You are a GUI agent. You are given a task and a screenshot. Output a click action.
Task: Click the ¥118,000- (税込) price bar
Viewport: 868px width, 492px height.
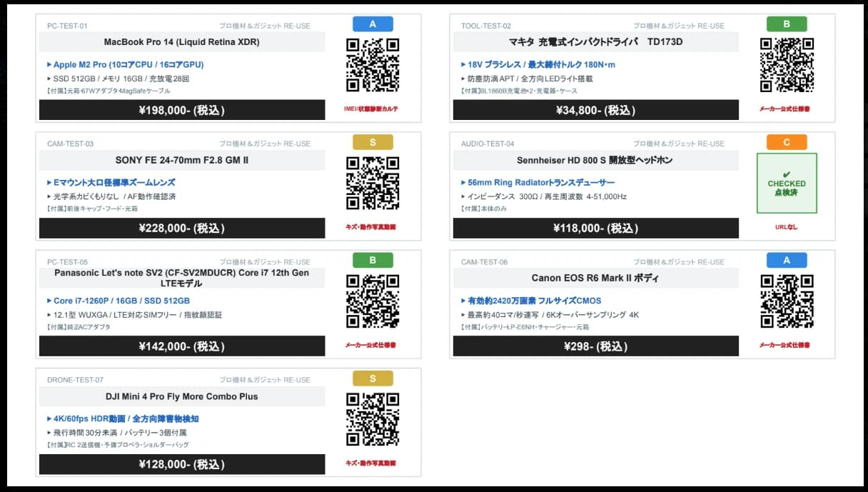(x=596, y=228)
